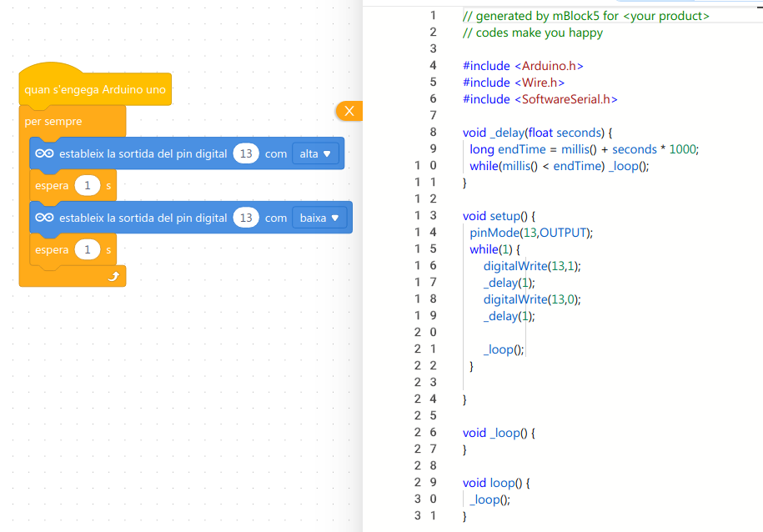The height and width of the screenshot is (532, 763).
Task: Click the 'void loop() {' code line
Action: pos(496,483)
